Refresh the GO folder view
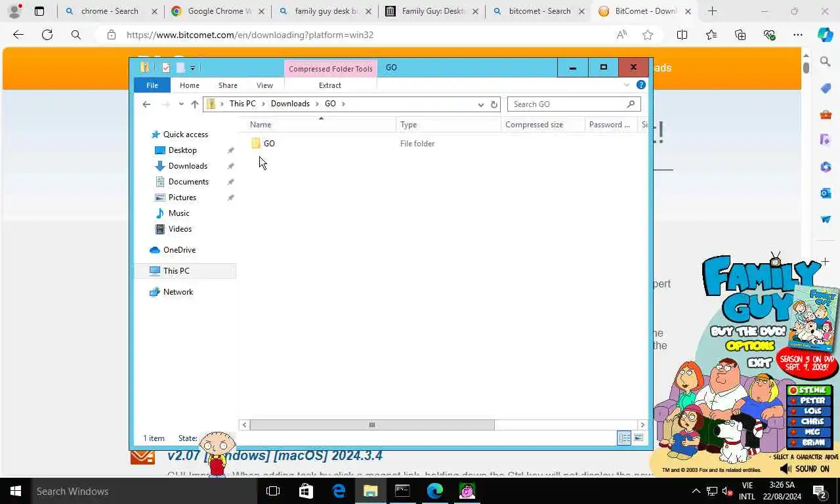Screen dimensions: 840x504 click(x=494, y=104)
